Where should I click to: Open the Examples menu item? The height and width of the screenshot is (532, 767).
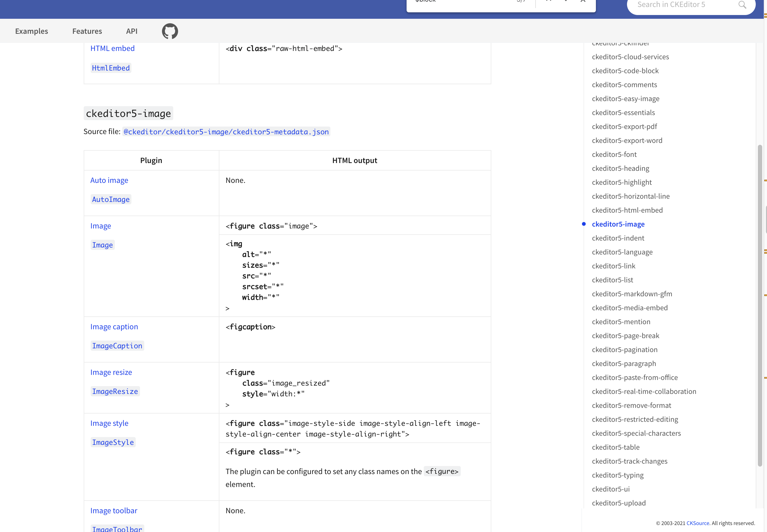[31, 31]
